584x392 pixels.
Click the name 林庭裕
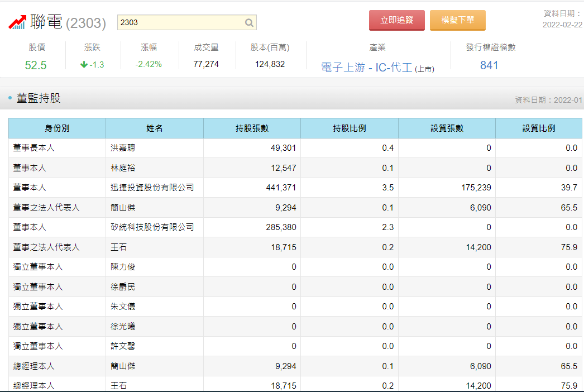(123, 168)
